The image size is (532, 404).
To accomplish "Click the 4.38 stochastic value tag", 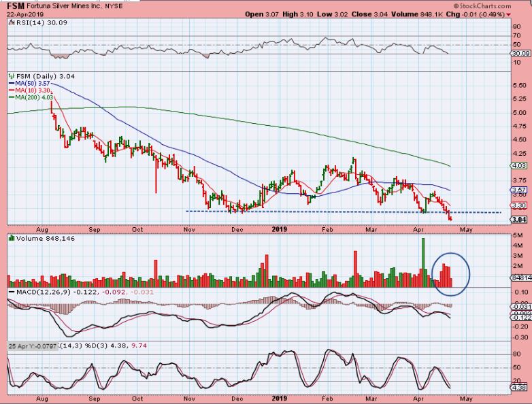I will click(520, 387).
